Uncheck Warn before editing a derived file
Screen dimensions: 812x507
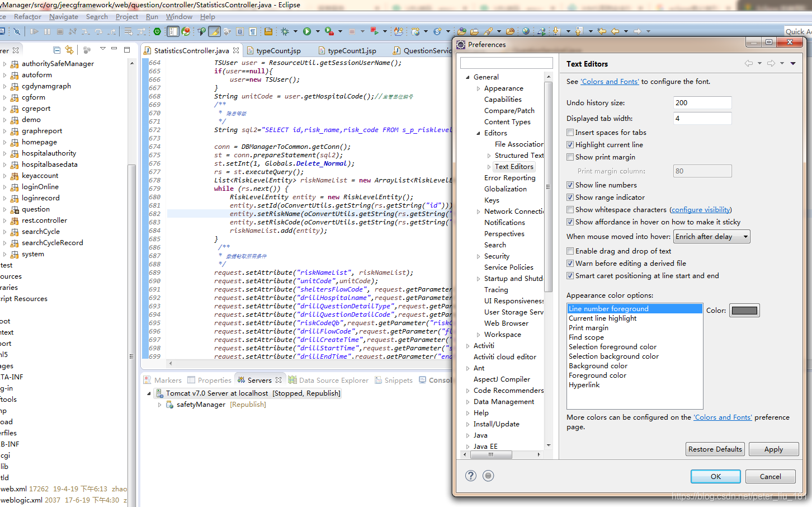(x=570, y=264)
